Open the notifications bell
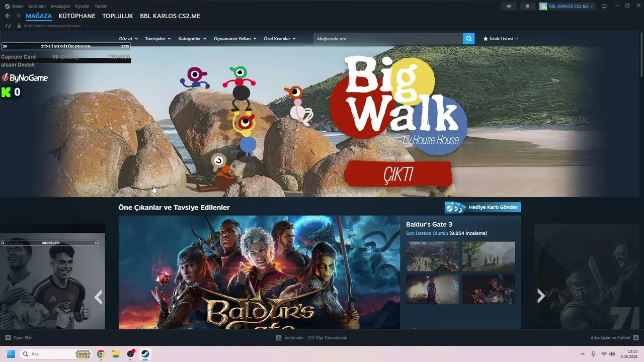This screenshot has width=644, height=362. tap(527, 6)
